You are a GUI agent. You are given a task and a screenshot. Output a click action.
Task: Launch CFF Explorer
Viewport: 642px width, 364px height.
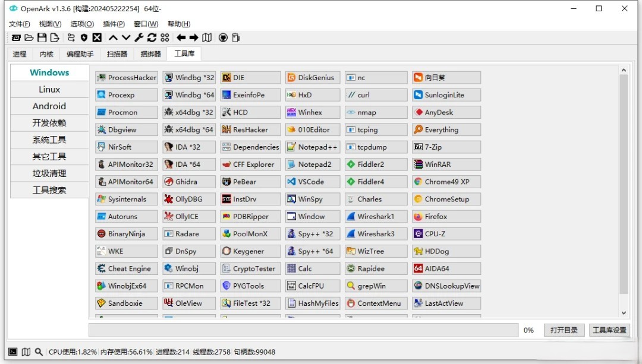pos(251,164)
